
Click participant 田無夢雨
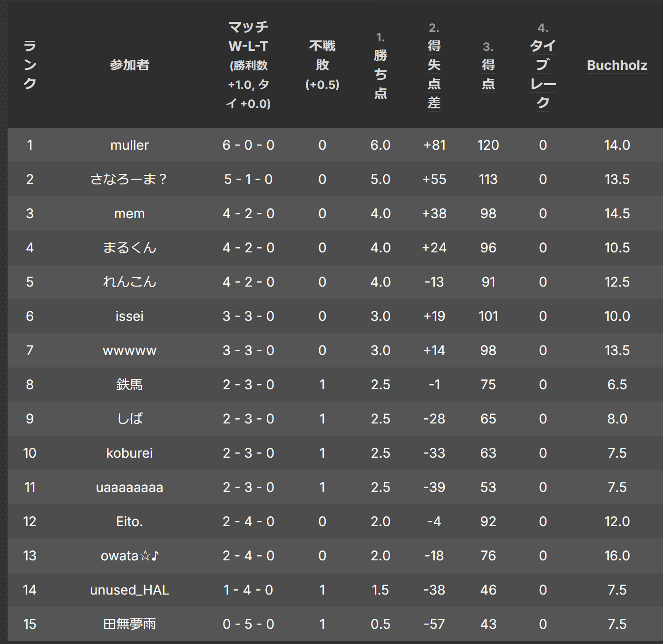pyautogui.click(x=129, y=624)
